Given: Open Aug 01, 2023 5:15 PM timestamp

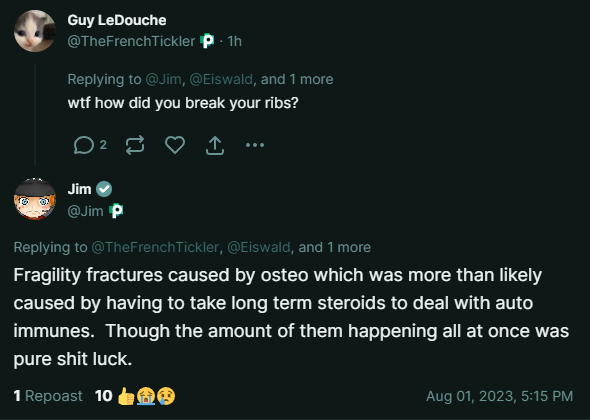Looking at the screenshot, I should [499, 396].
